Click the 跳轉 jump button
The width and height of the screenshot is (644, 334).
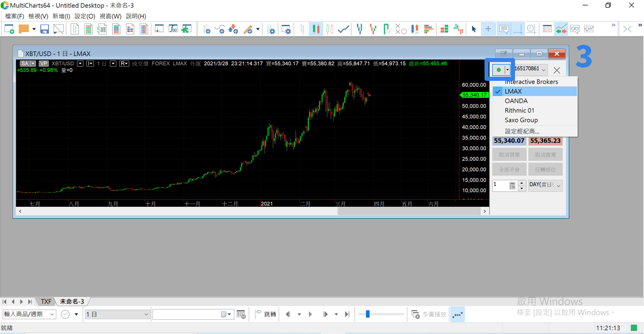point(266,314)
